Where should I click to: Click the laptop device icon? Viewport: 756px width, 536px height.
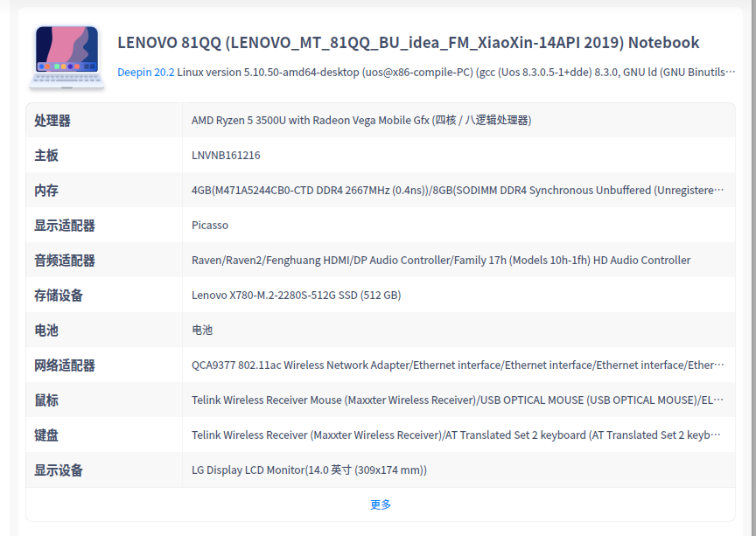(x=67, y=58)
